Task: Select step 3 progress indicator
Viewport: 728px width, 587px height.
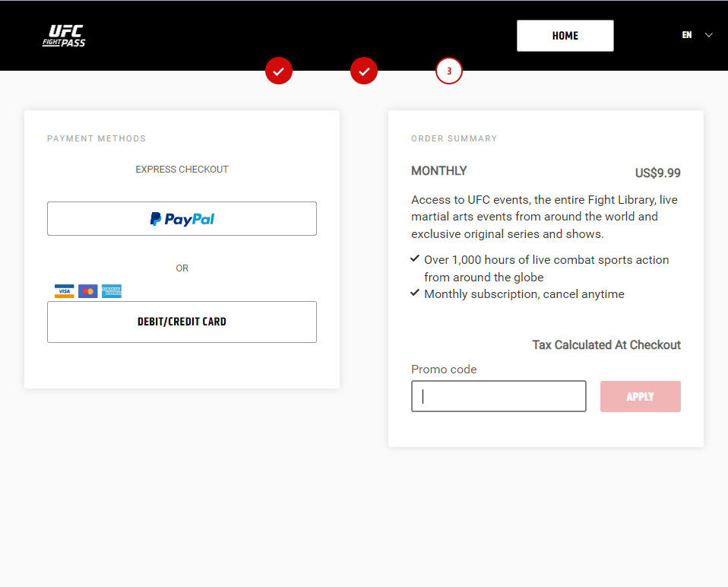Action: 449,71
